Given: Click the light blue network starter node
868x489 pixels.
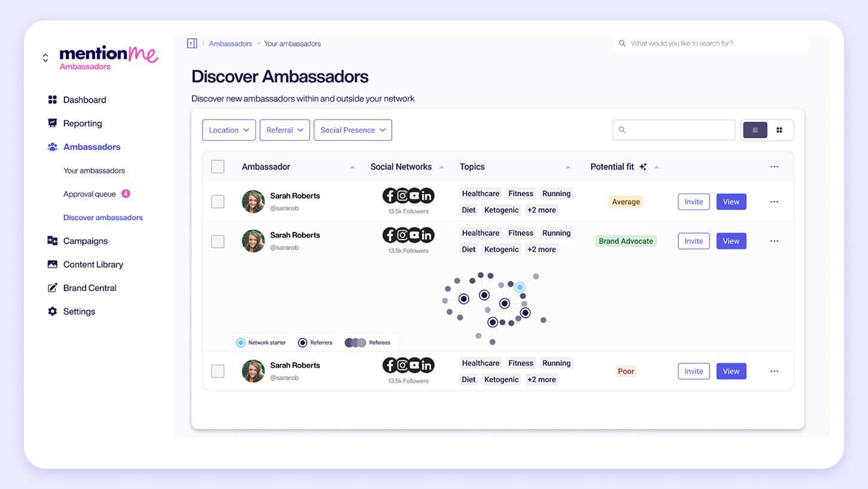Looking at the screenshot, I should click(x=520, y=288).
